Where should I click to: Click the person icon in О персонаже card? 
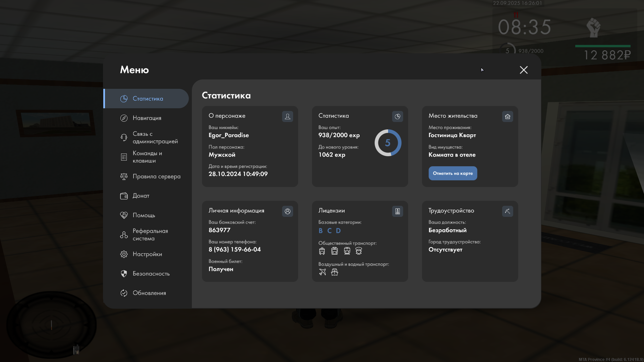[287, 116]
